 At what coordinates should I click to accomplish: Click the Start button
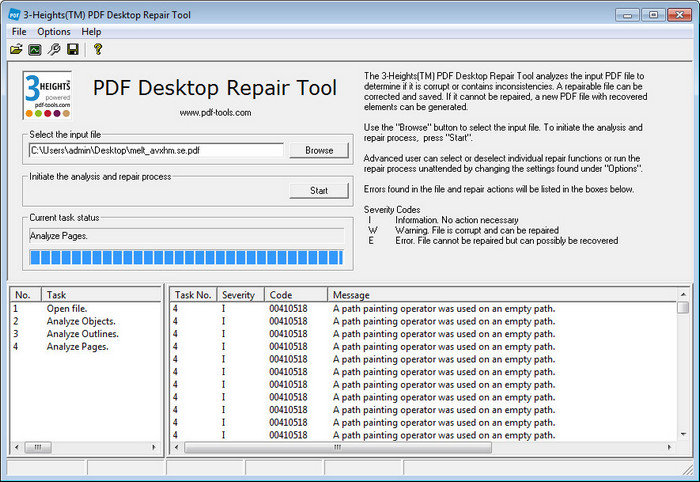(319, 191)
